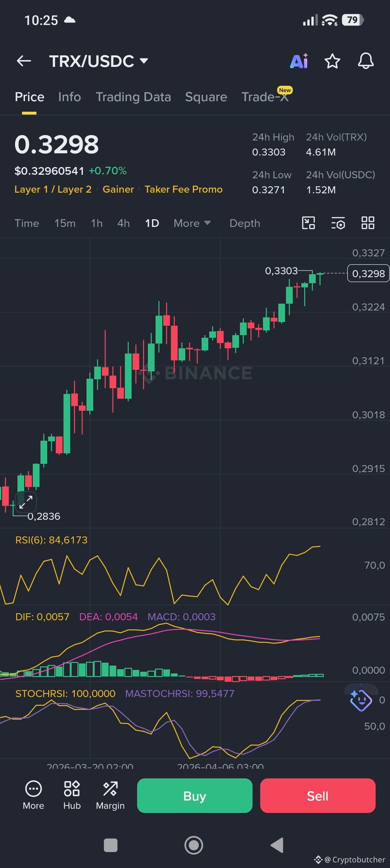Open price alert bell icon

click(x=365, y=61)
